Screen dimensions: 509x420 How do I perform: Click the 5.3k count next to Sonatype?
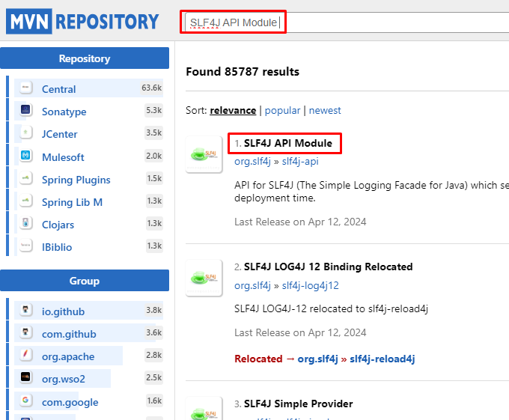point(154,110)
